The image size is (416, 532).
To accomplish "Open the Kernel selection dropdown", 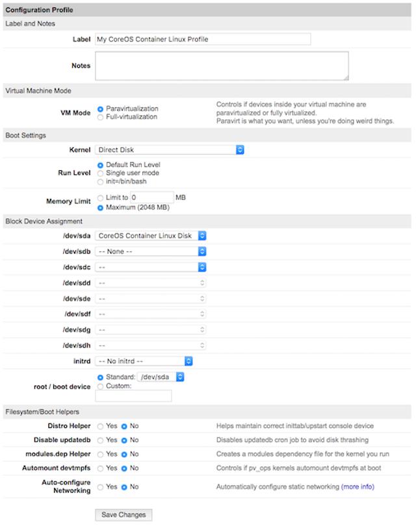I will pos(169,149).
